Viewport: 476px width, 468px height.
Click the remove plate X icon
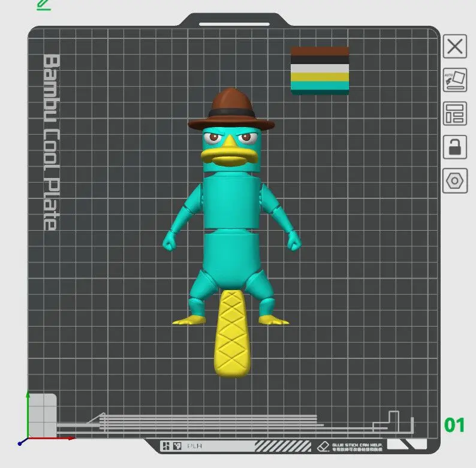pyautogui.click(x=455, y=46)
